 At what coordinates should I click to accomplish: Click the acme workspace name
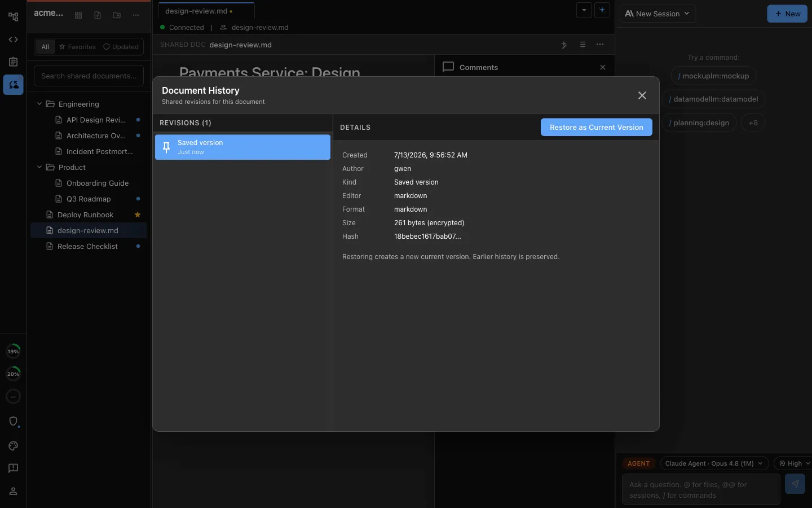click(x=48, y=13)
